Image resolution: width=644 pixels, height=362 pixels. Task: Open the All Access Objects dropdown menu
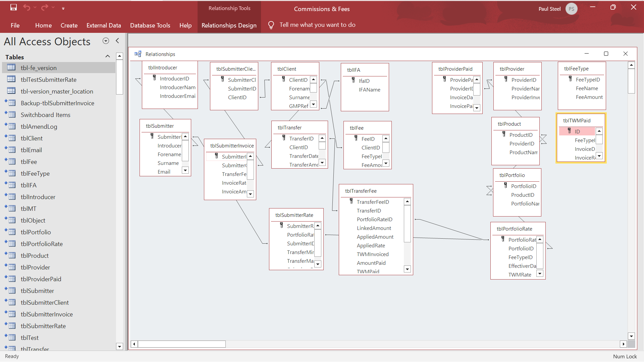click(106, 41)
